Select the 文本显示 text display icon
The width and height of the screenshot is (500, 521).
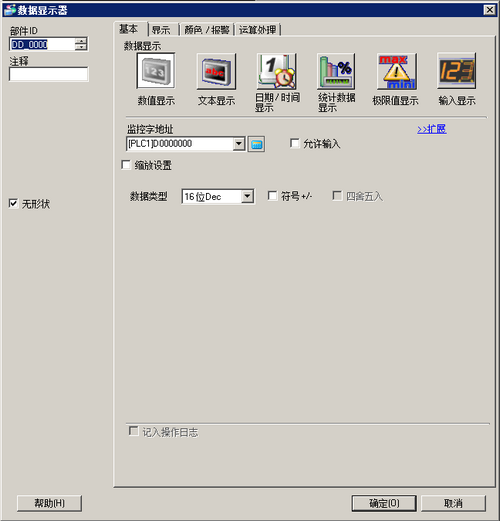pos(216,71)
